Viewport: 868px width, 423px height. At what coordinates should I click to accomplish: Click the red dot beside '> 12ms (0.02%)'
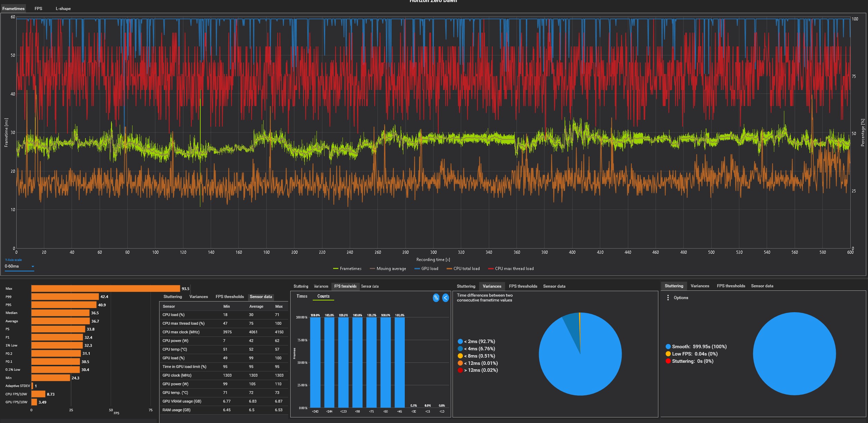460,370
